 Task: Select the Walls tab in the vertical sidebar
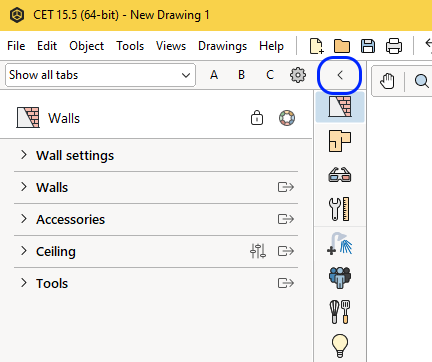pyautogui.click(x=340, y=107)
